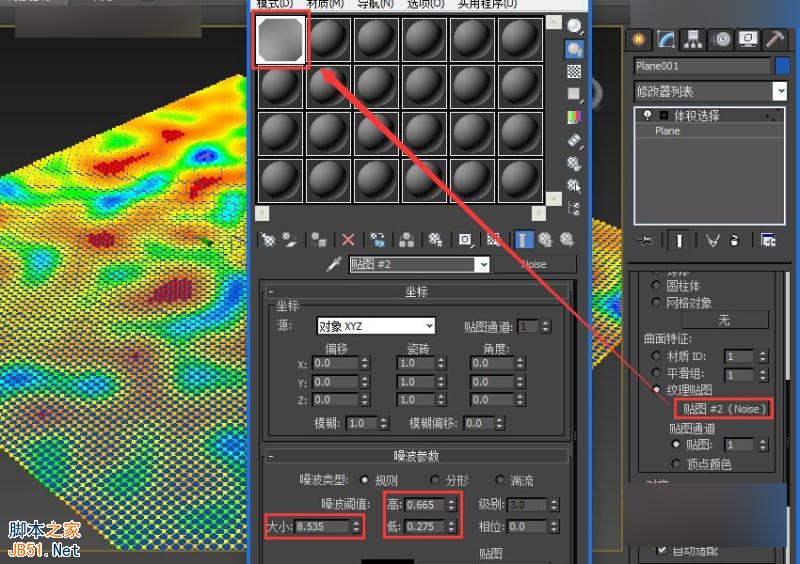
Task: Select the 平滑组 radio button
Action: [657, 373]
